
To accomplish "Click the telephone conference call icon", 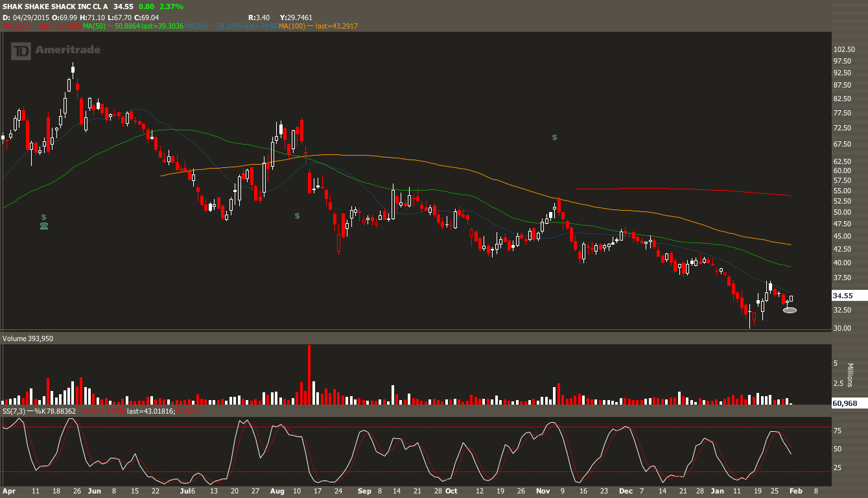I will pos(43,226).
